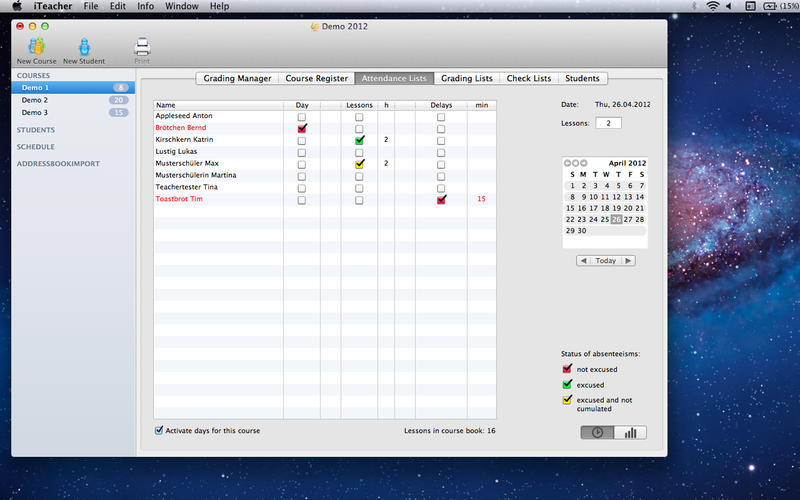Open the File menu
The width and height of the screenshot is (800, 500).
click(91, 6)
